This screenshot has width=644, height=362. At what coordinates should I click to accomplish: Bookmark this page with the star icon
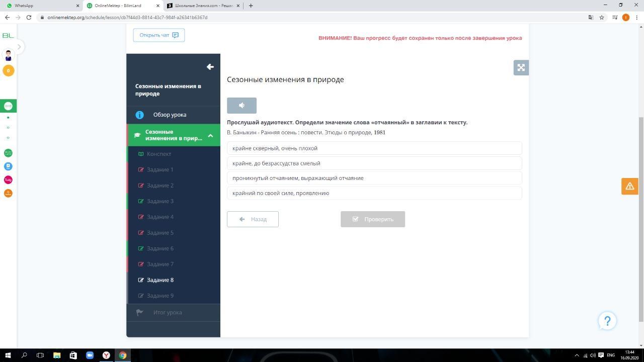click(601, 17)
